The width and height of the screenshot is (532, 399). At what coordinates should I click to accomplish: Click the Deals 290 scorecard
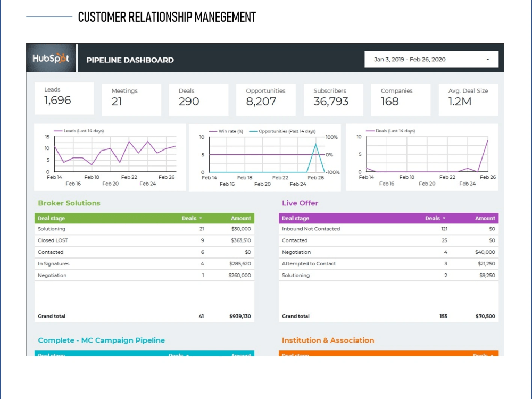pos(198,100)
